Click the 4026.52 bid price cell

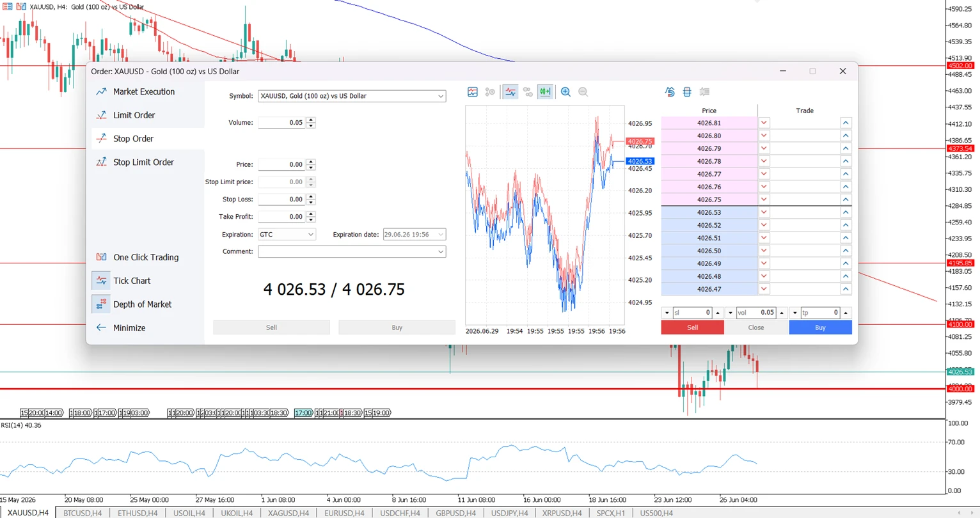coord(709,225)
